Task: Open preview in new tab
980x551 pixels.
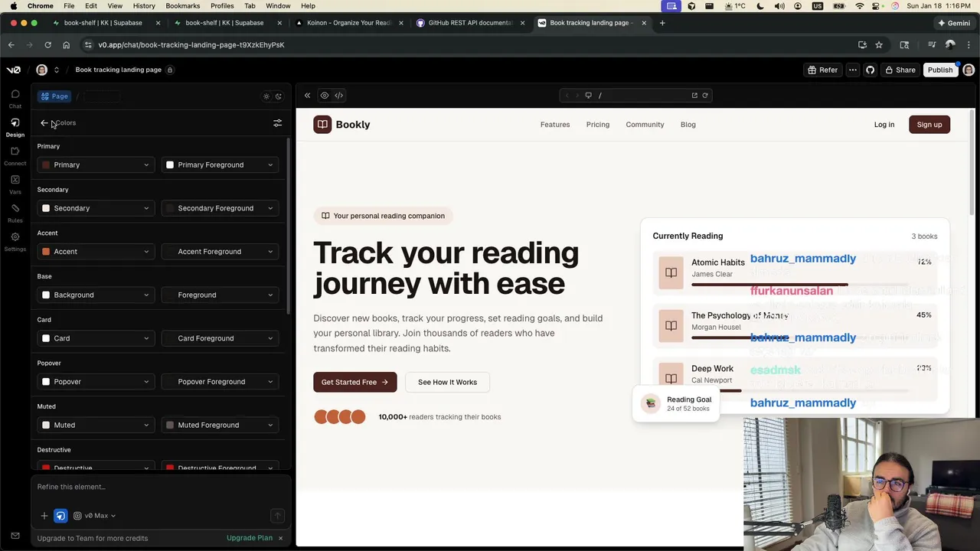Action: click(694, 96)
